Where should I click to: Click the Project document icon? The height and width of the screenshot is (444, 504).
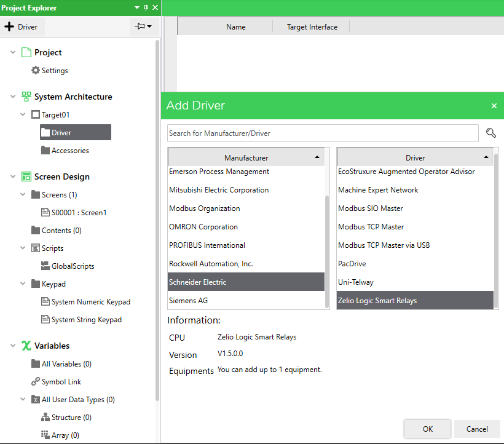click(26, 52)
